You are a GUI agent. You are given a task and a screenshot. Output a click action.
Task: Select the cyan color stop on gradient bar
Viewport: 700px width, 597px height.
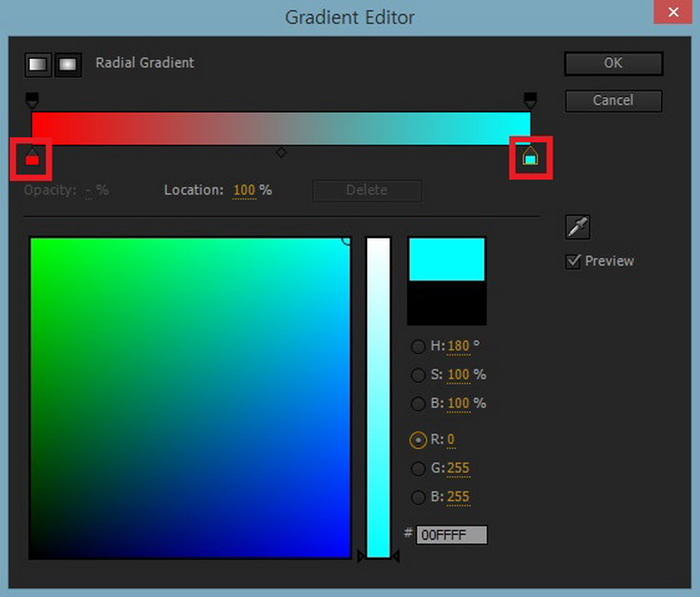tap(531, 157)
